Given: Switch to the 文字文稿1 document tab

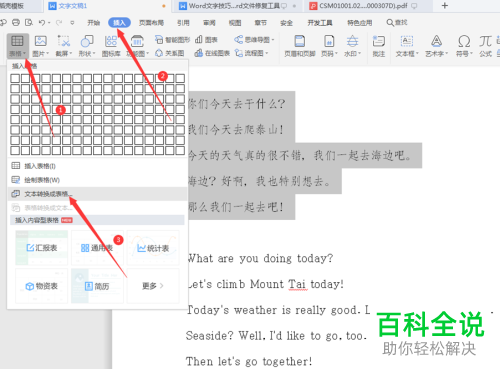Looking at the screenshot, I should click(x=107, y=6).
